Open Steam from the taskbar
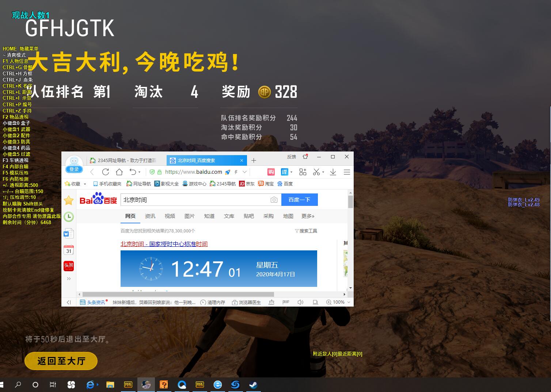551x392 pixels. tap(253, 385)
